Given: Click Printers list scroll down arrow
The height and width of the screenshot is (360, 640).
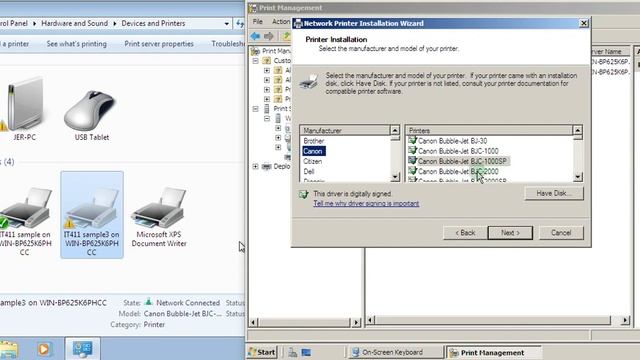Looking at the screenshot, I should [578, 177].
